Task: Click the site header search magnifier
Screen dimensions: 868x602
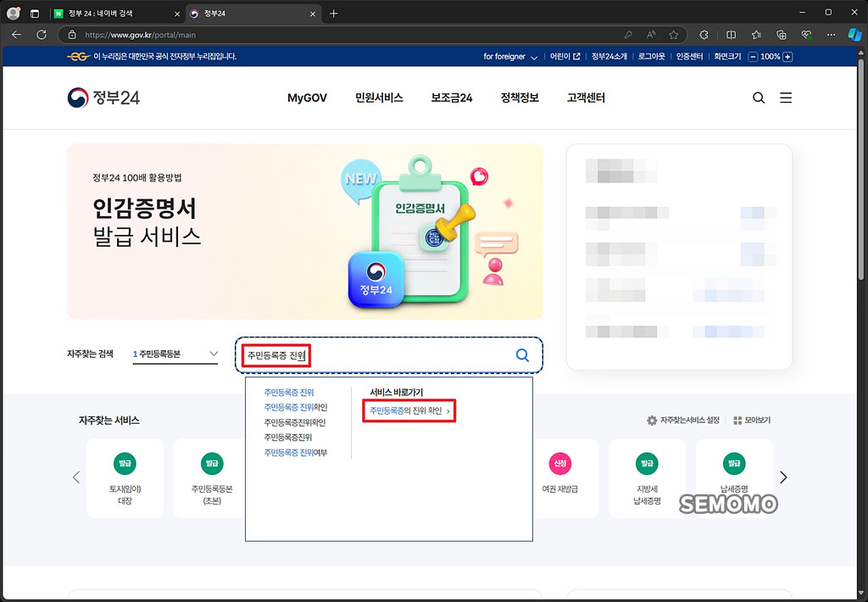Action: (759, 98)
